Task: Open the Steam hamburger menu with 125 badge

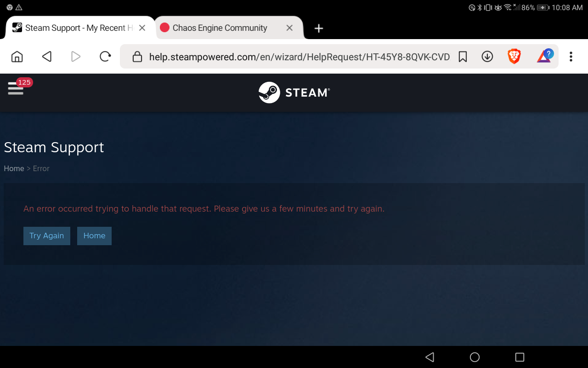Action: pos(16,88)
